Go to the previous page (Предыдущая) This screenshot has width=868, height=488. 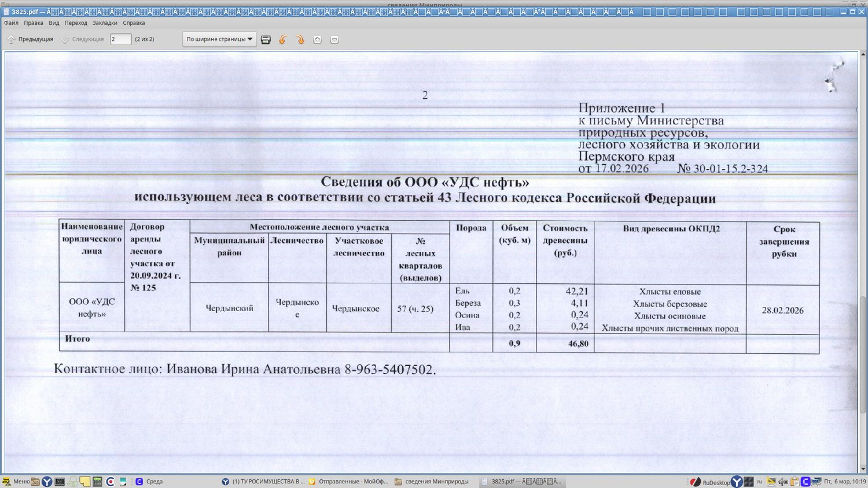[x=30, y=39]
